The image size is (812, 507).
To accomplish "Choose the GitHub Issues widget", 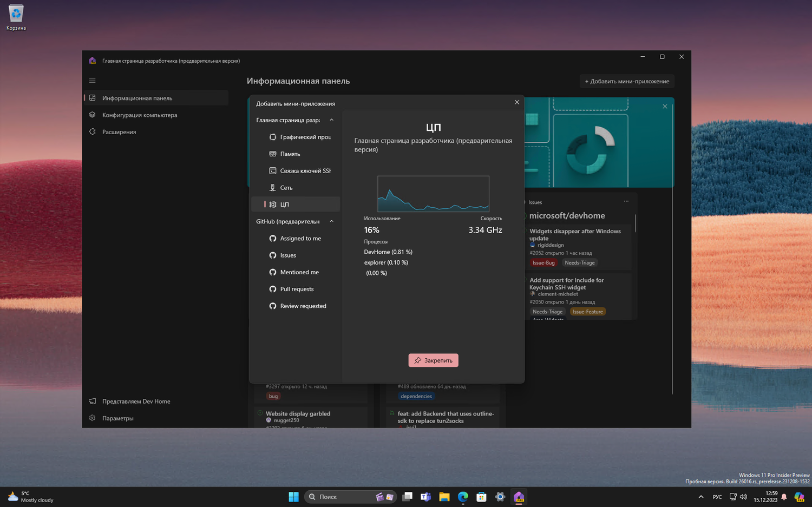I will (x=296, y=255).
